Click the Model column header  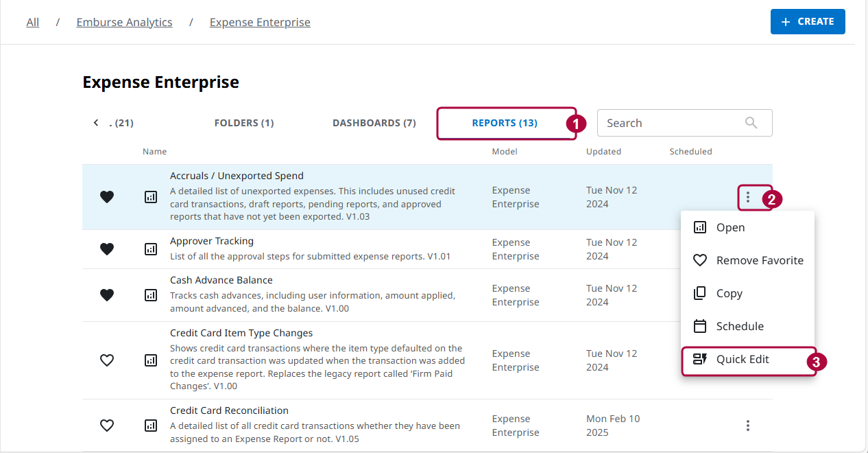(505, 152)
